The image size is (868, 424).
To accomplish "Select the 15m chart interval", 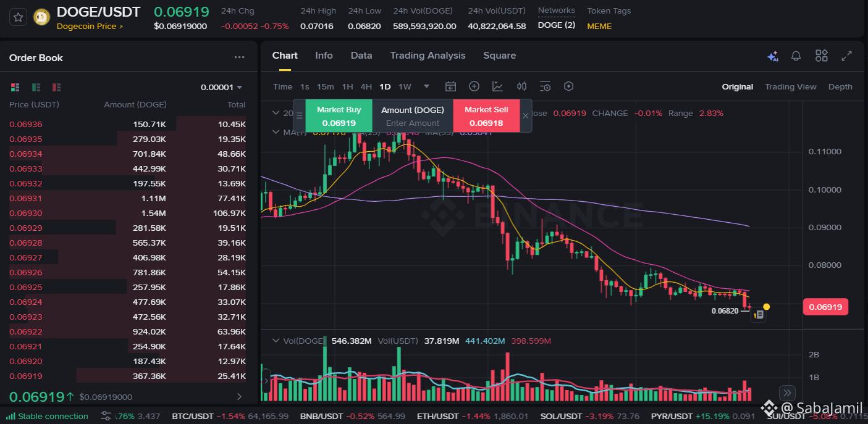I will point(325,86).
